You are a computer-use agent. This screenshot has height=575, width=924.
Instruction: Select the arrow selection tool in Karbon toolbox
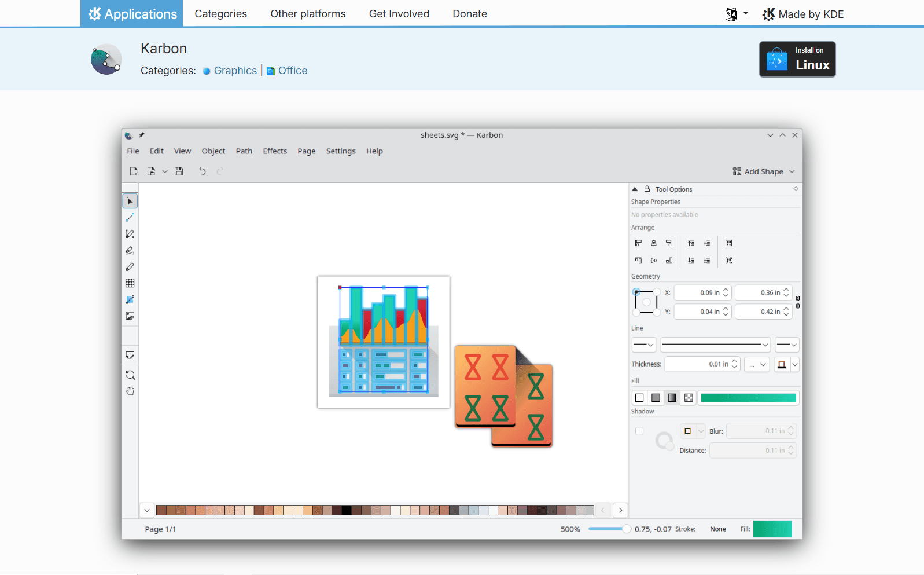130,201
